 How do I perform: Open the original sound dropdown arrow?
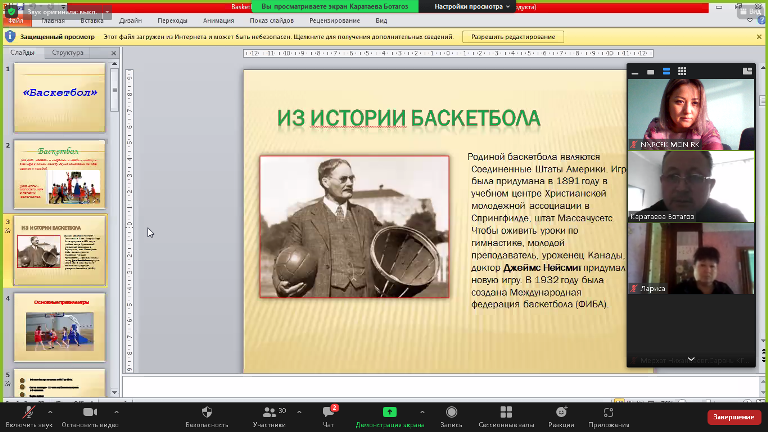click(107, 11)
